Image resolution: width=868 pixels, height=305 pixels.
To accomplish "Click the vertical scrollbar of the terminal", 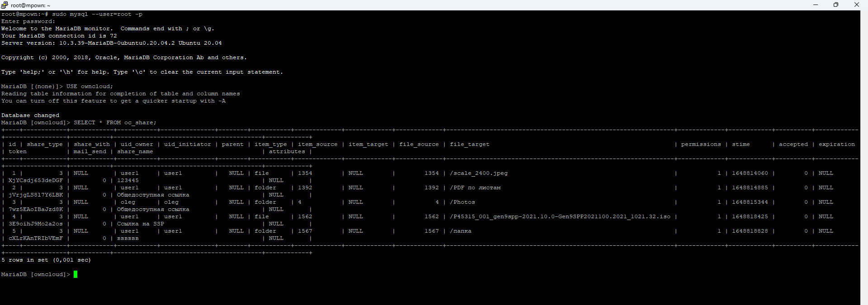I will pyautogui.click(x=864, y=154).
